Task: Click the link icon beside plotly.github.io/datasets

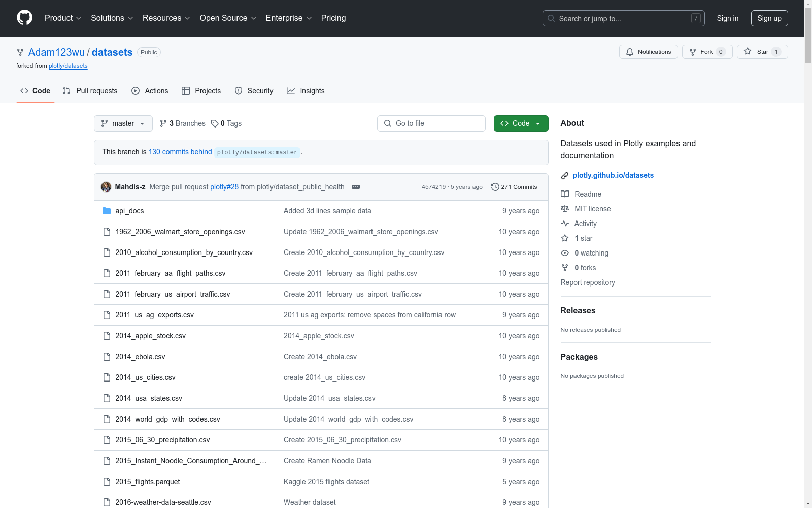Action: point(565,176)
